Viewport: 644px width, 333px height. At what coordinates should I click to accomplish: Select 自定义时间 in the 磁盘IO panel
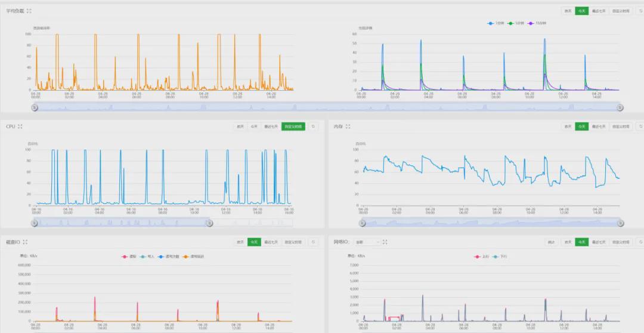tap(293, 242)
